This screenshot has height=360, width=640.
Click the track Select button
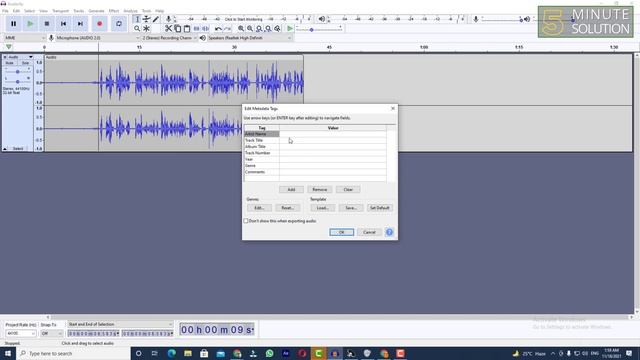[18, 149]
